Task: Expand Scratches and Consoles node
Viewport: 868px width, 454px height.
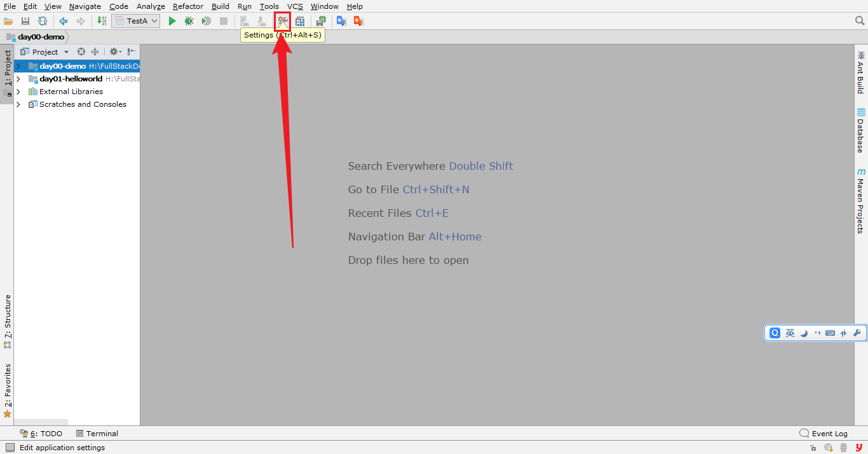Action: [18, 104]
